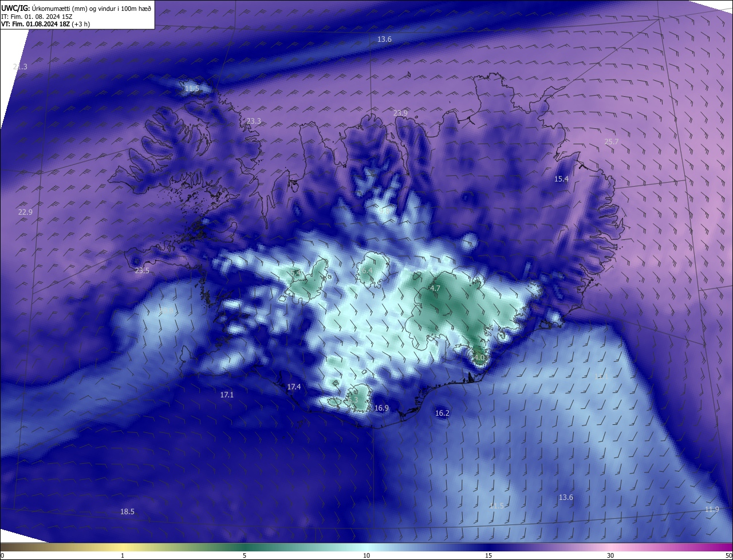Screen dimensions: 733x560
Task: Click the color scale label 15
Action: click(488, 556)
